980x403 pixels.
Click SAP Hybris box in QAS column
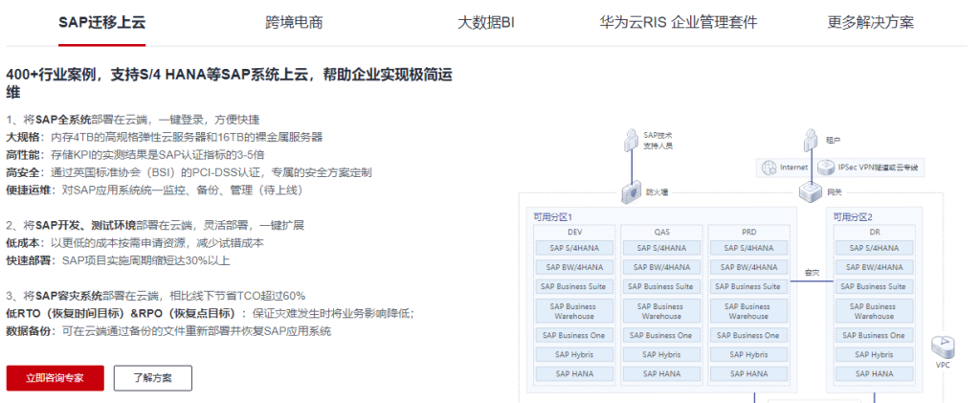[x=661, y=354]
